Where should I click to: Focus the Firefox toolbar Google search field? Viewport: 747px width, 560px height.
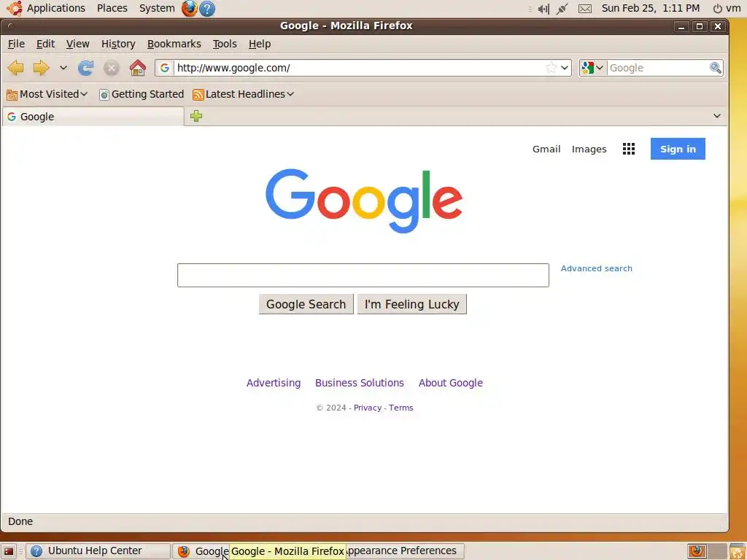pyautogui.click(x=659, y=68)
